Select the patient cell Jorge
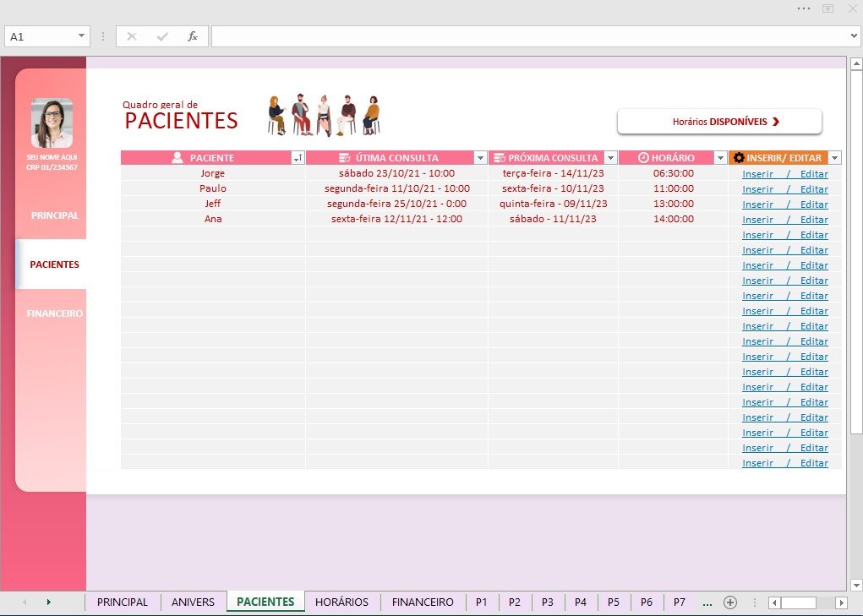 tap(213, 173)
